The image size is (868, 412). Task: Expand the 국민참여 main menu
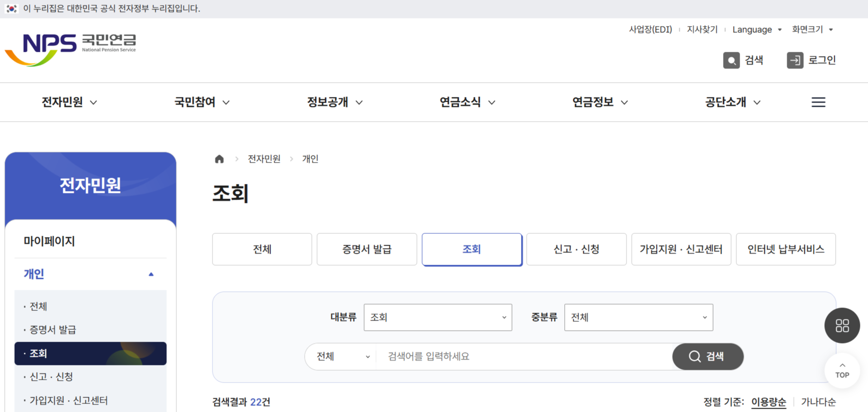pos(202,102)
